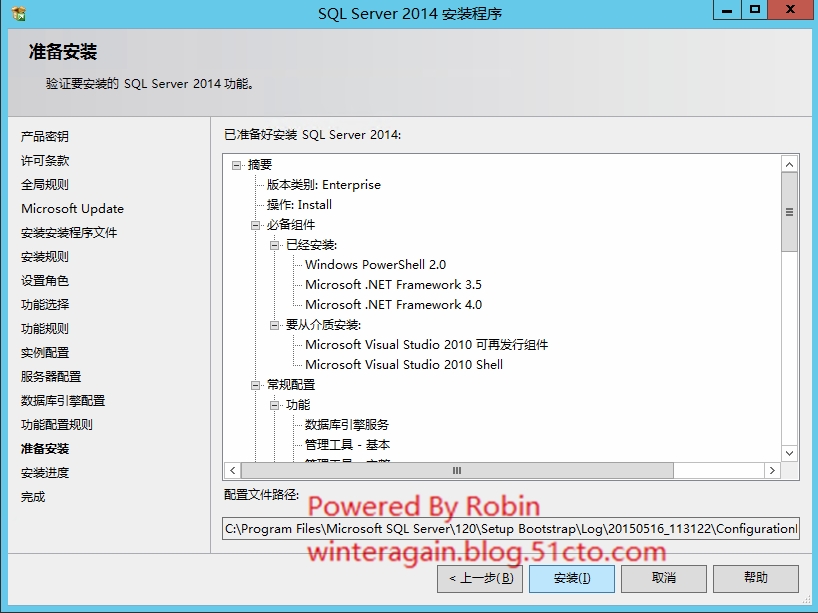Select Microsoft Visual Studio 2010 Shell row

(404, 365)
